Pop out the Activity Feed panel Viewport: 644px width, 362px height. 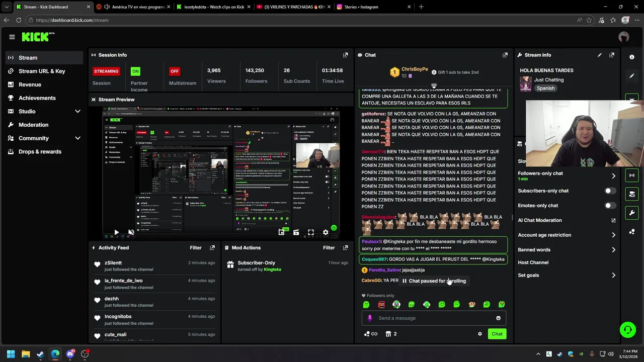point(212,248)
